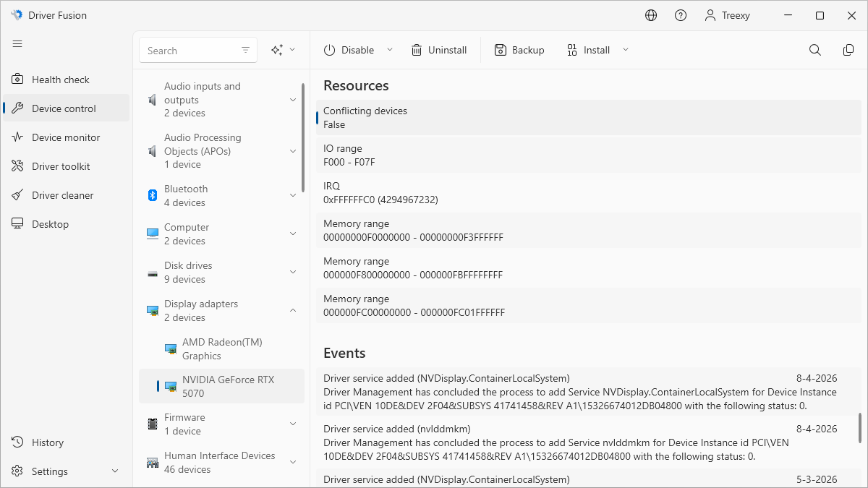This screenshot has width=868, height=488.
Task: Click the globe language icon
Action: click(x=651, y=15)
